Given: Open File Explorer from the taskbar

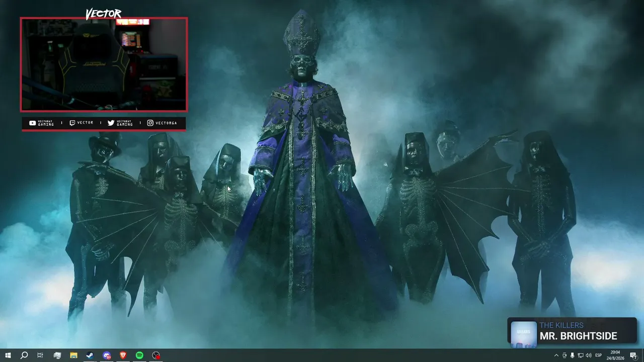Looking at the screenshot, I should (73, 355).
